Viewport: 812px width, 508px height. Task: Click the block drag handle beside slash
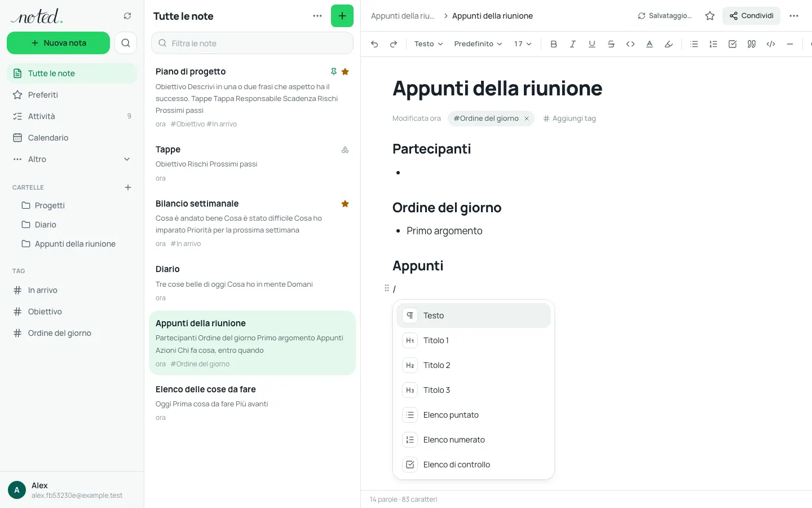[x=387, y=288]
